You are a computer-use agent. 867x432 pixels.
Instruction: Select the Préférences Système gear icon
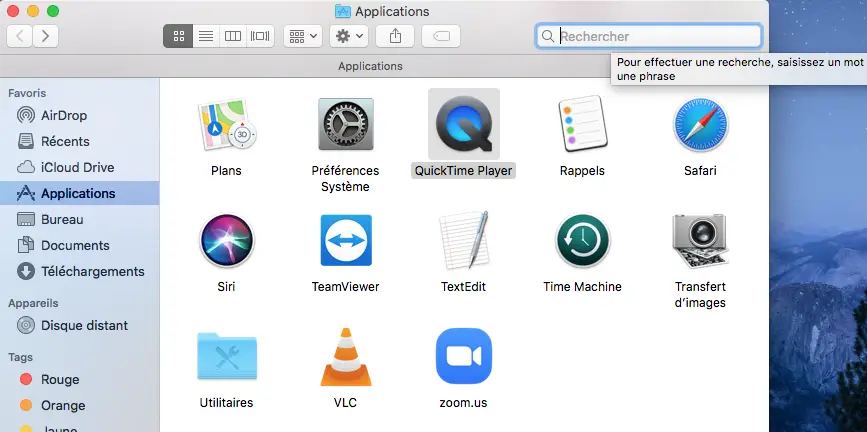pyautogui.click(x=346, y=124)
